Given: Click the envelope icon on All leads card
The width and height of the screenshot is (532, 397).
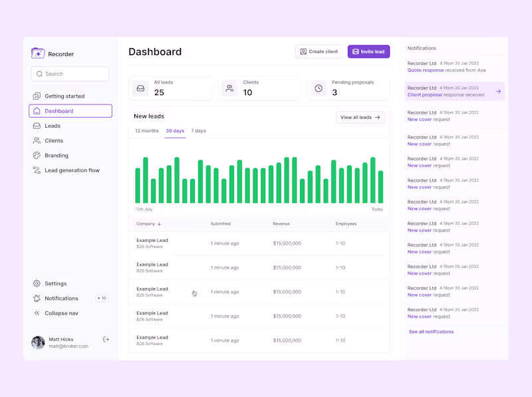Looking at the screenshot, I should (142, 88).
